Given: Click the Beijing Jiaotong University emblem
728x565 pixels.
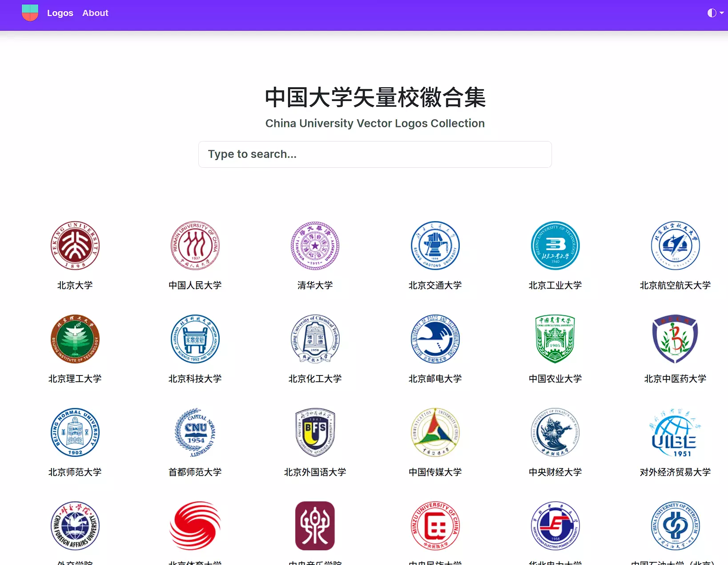Looking at the screenshot, I should click(435, 246).
